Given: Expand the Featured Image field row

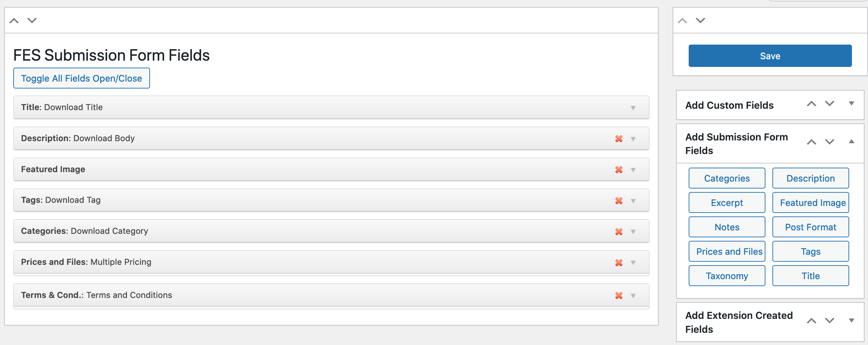Looking at the screenshot, I should point(633,170).
